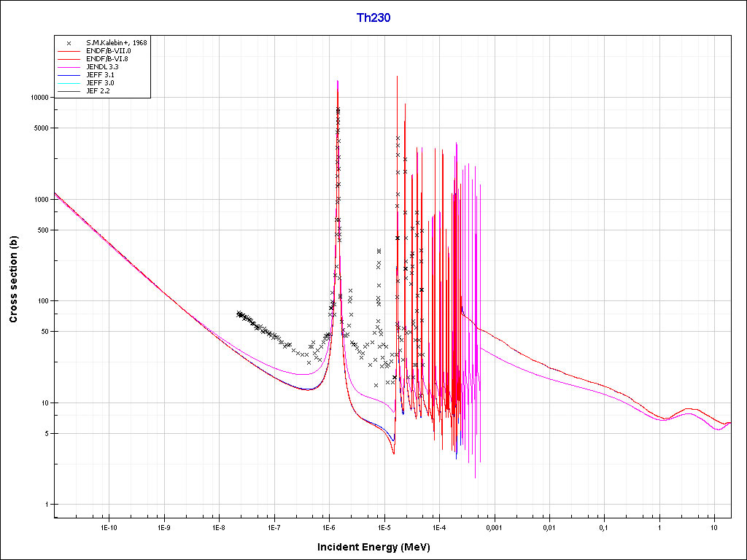Click the 0,001 tick label on x-axis

[494, 527]
